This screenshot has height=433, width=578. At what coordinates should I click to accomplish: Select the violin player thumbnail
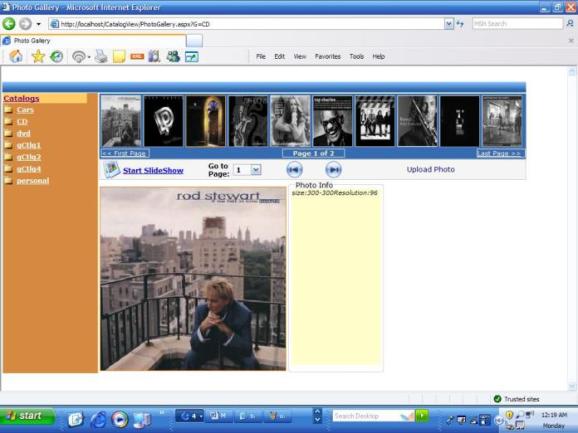417,121
